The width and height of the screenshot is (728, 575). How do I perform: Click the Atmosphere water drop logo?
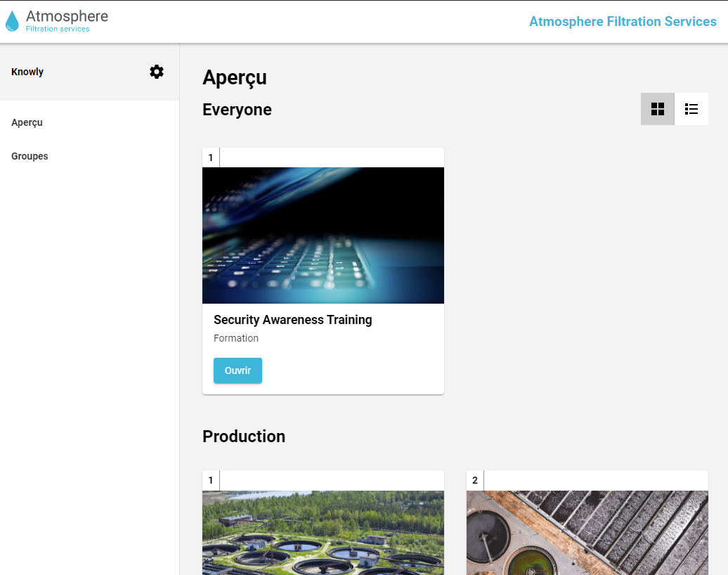(12, 21)
